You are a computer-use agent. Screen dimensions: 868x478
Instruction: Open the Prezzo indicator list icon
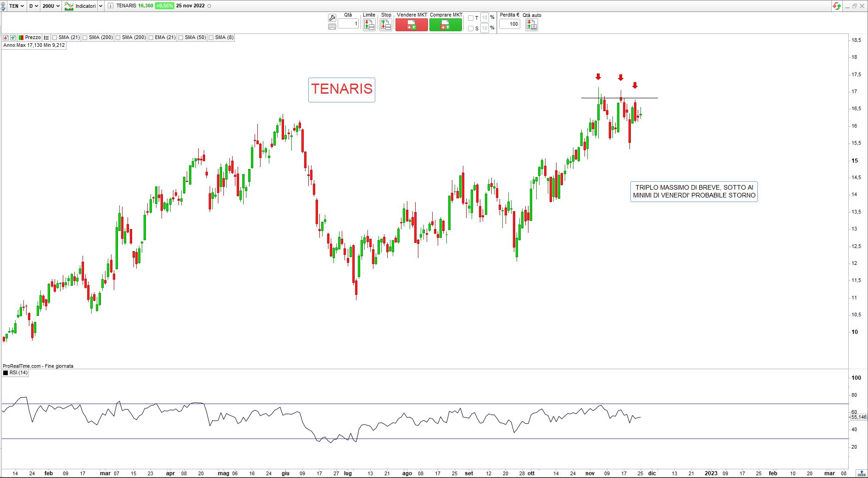coord(46,38)
